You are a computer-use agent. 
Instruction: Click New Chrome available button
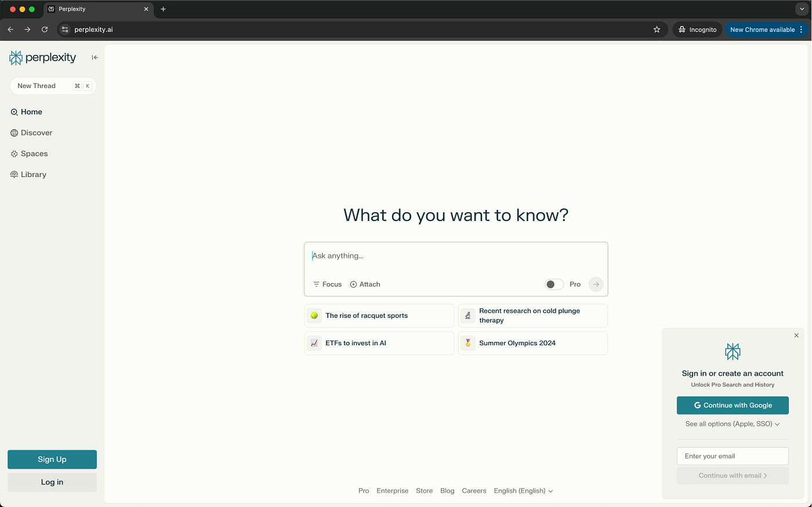click(x=762, y=30)
